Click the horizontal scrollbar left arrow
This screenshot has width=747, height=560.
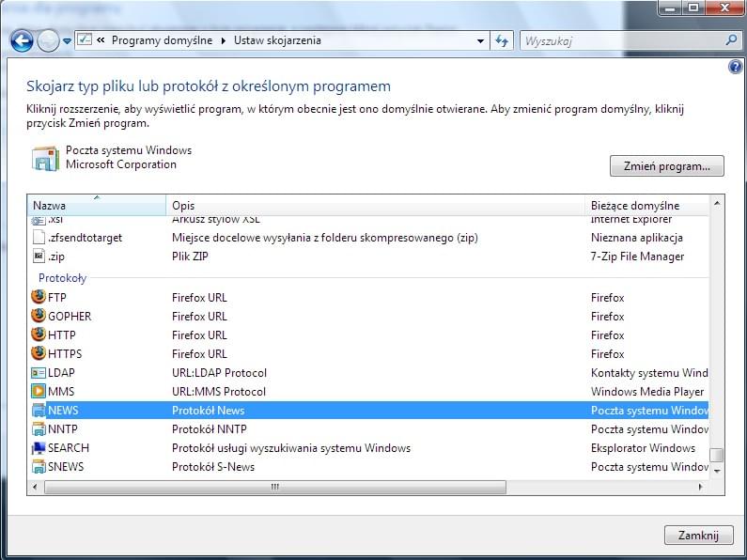35,487
